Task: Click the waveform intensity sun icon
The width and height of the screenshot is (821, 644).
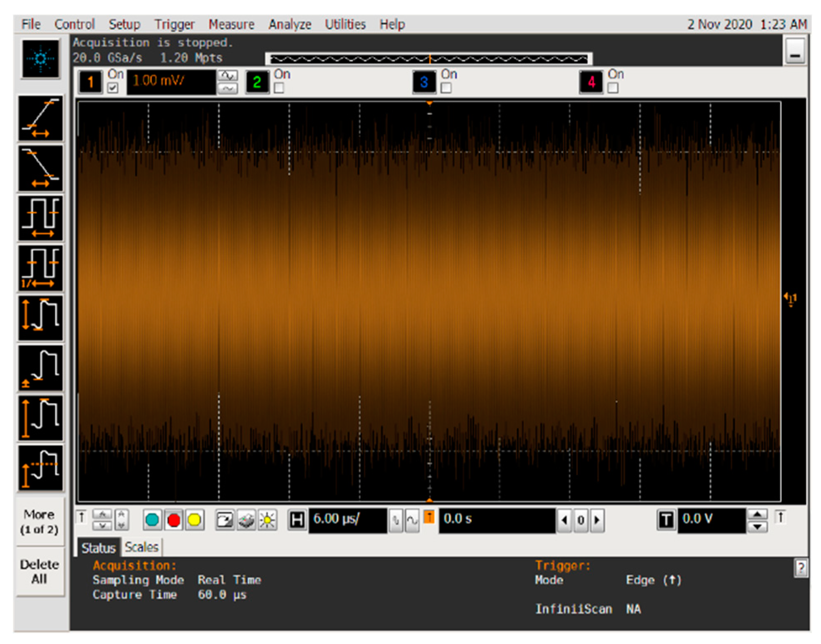Action: (x=267, y=520)
